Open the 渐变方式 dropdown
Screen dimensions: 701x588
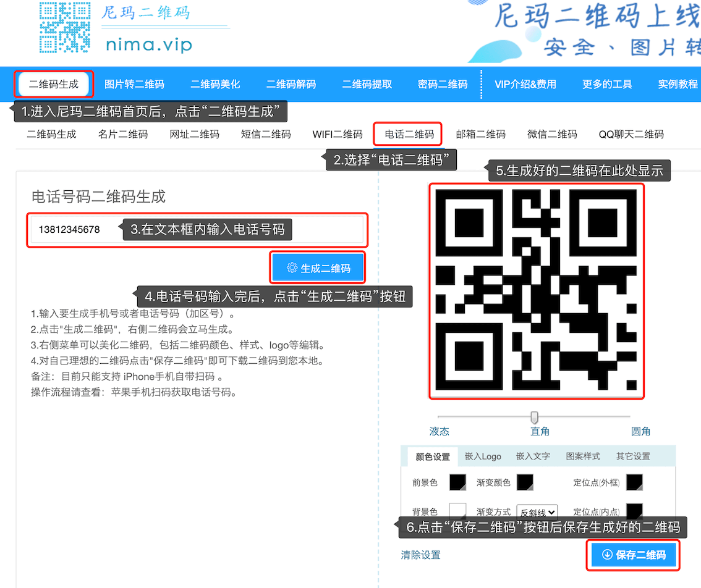(x=537, y=511)
